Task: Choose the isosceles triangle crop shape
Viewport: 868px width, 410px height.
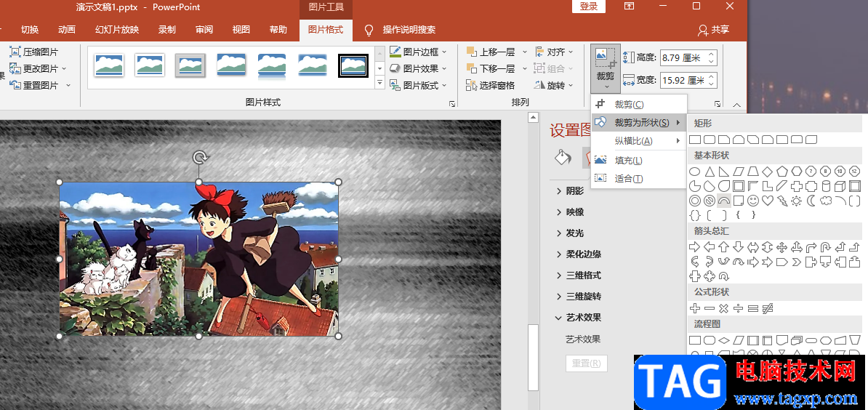Action: 709,172
